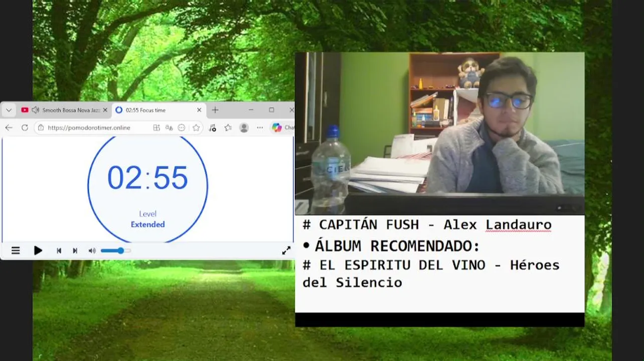Mute the Smooth Bossa Nova Jazz tab audio

click(x=35, y=110)
